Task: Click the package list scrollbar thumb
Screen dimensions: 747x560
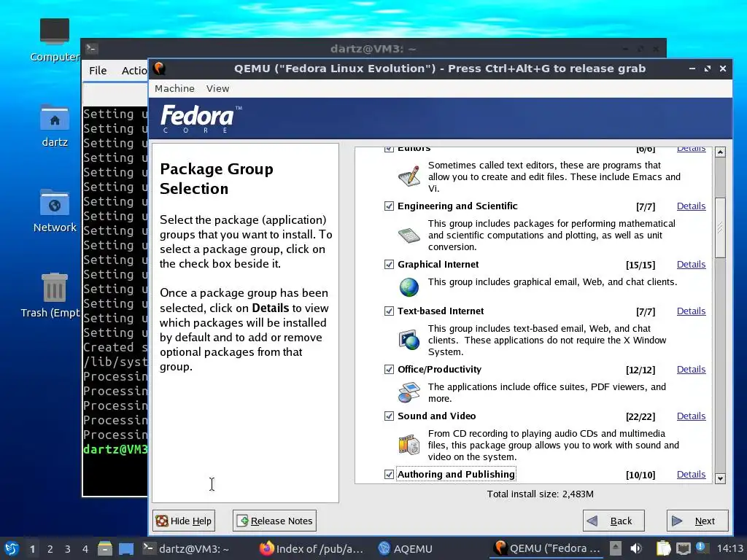Action: pyautogui.click(x=720, y=227)
